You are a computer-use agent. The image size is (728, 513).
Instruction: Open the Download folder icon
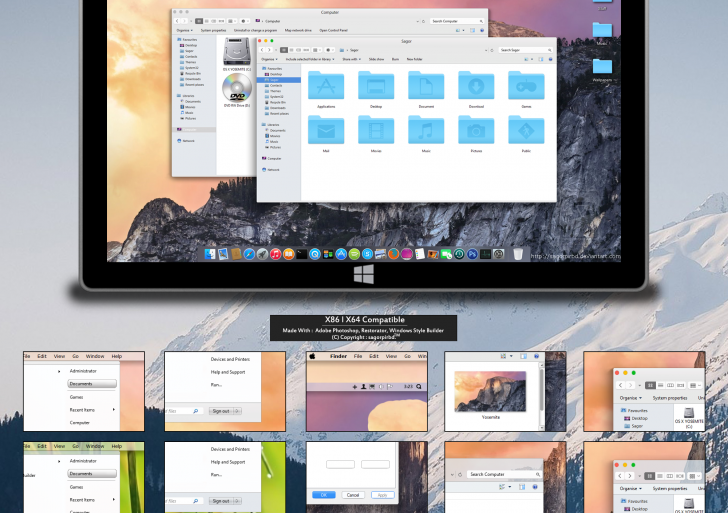click(476, 86)
